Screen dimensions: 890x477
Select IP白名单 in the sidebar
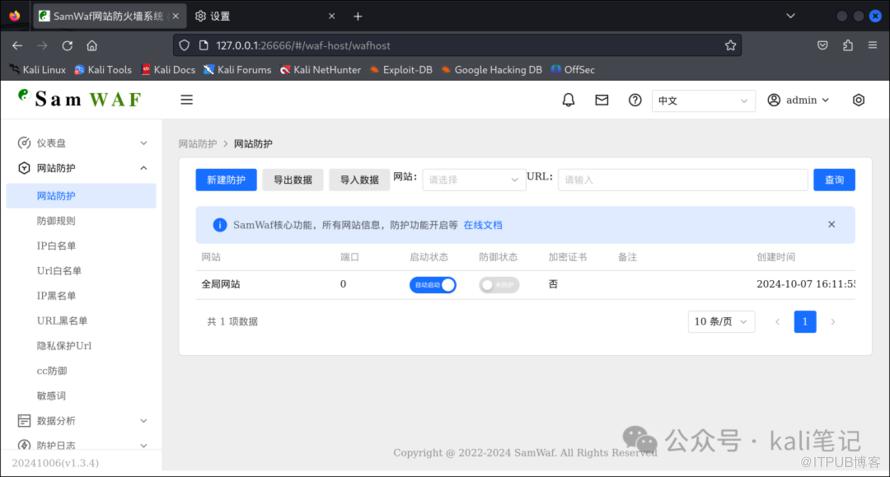click(56, 245)
